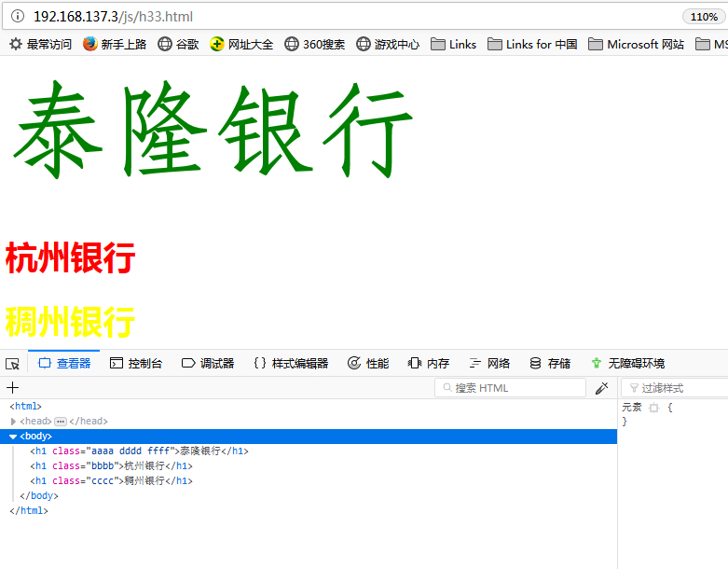
Task: Open the 游戏中心 bookmark
Action: tap(388, 44)
